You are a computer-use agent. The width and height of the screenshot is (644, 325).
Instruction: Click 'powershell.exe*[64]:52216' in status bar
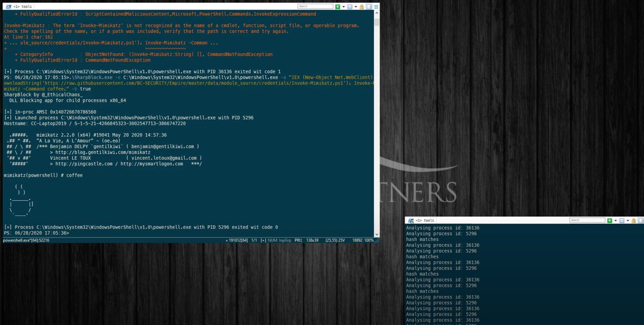pyautogui.click(x=26, y=240)
